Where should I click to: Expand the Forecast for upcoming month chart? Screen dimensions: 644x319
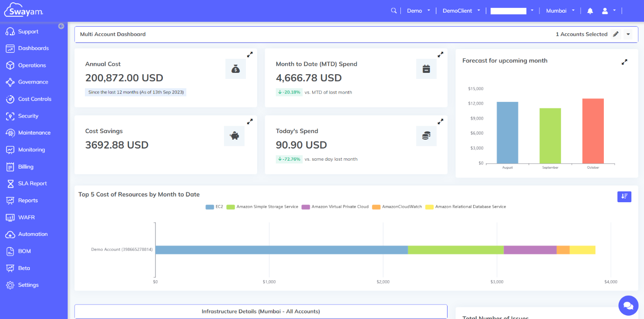coord(624,61)
